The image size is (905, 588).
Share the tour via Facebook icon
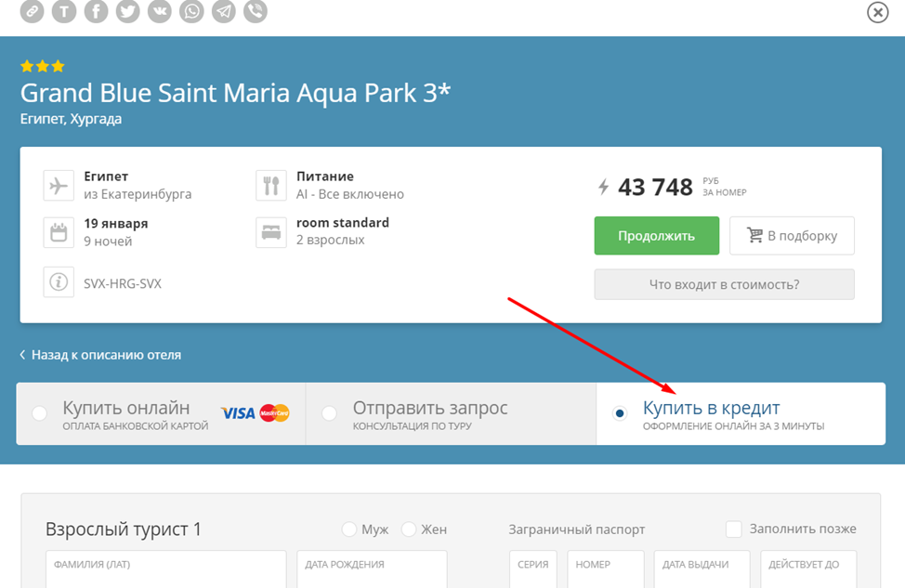click(x=96, y=11)
